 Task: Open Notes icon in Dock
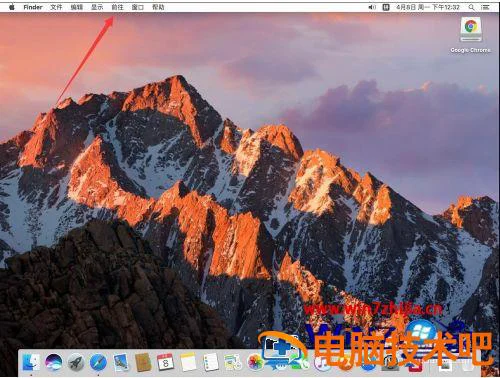[188, 362]
